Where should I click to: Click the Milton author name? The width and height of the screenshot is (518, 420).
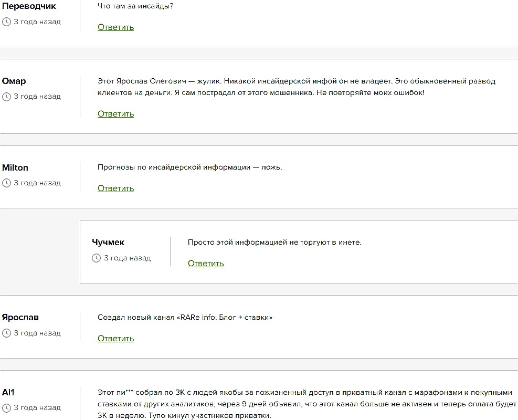[15, 168]
